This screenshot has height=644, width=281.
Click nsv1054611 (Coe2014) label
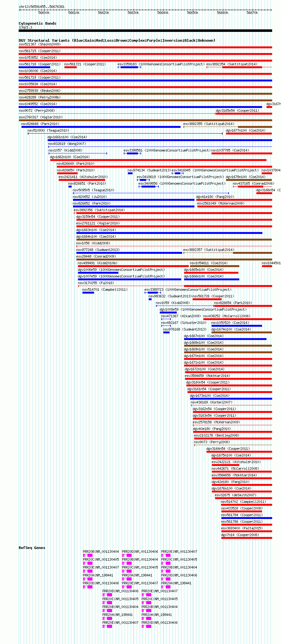pyautogui.click(x=209, y=263)
